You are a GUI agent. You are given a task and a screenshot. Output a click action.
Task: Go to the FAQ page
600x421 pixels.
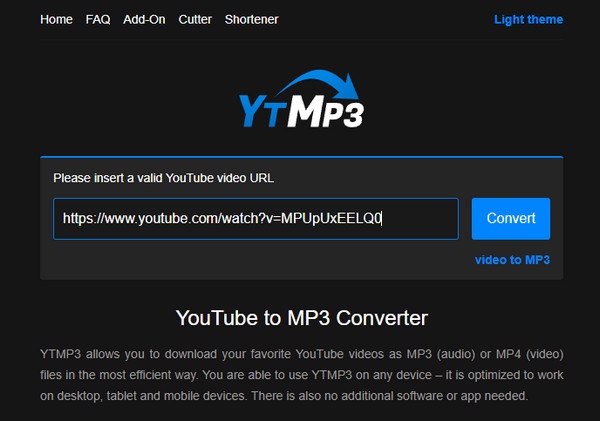click(98, 20)
